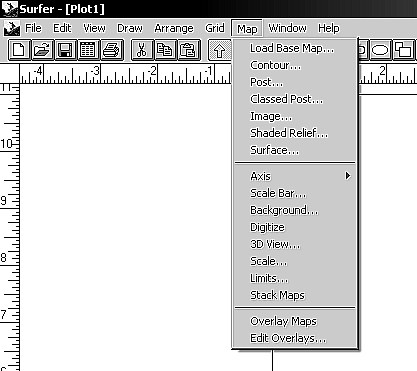417x371 pixels.
Task: Expand the Axis submenu arrow
Action: [x=348, y=176]
